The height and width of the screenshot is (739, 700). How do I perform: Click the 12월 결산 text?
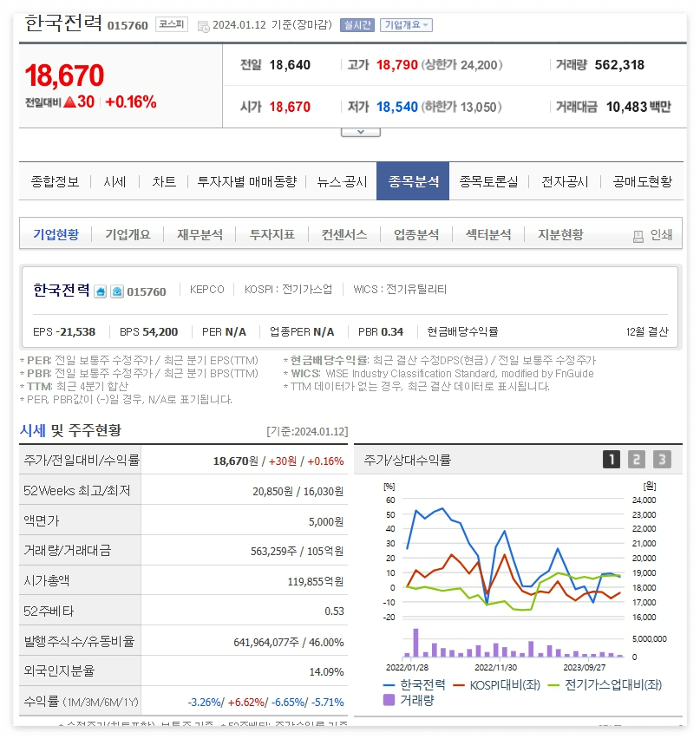647,332
